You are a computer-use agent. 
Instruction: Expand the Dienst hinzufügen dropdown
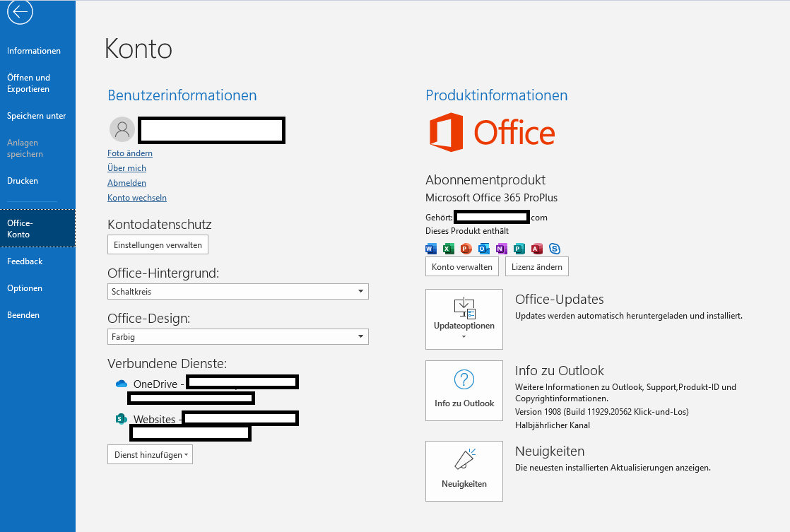pos(150,454)
